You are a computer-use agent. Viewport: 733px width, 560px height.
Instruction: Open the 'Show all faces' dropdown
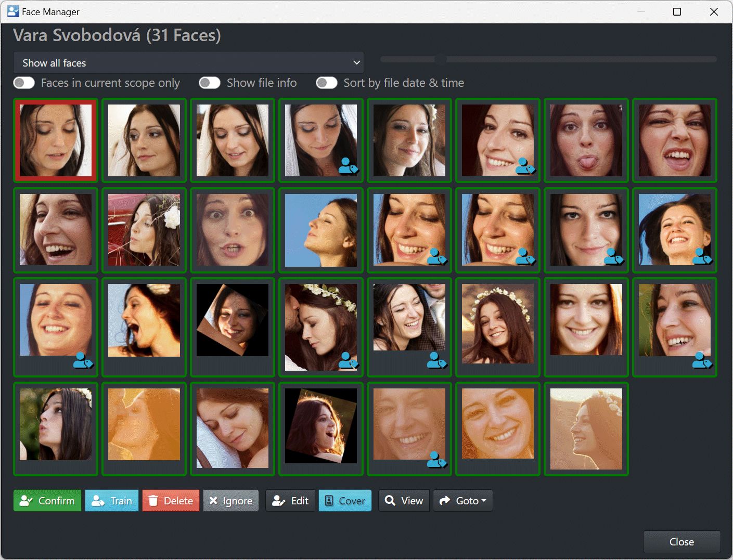point(187,62)
